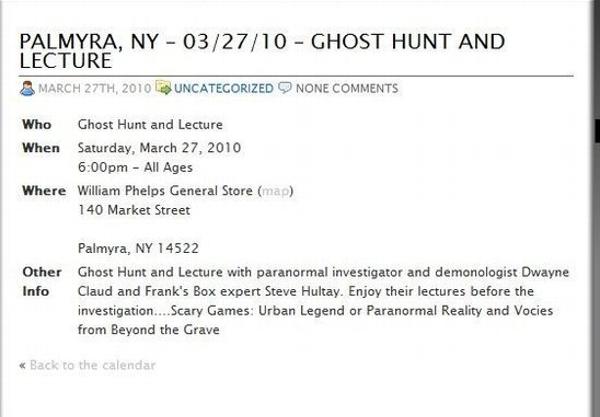Go back to the calendar
Viewport: 600px width, 417px height.
tap(93, 365)
